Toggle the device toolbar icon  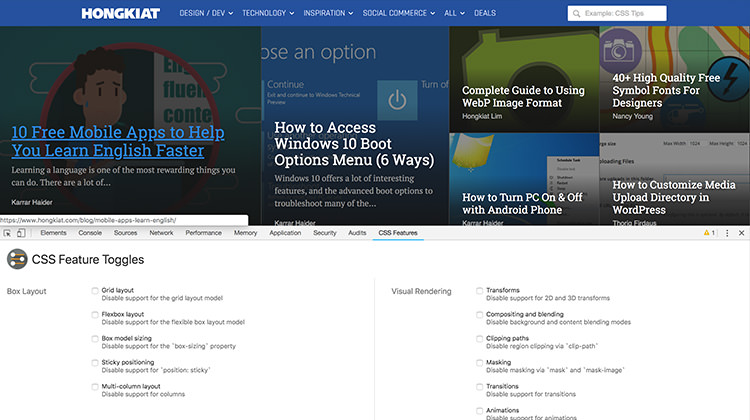[21, 232]
